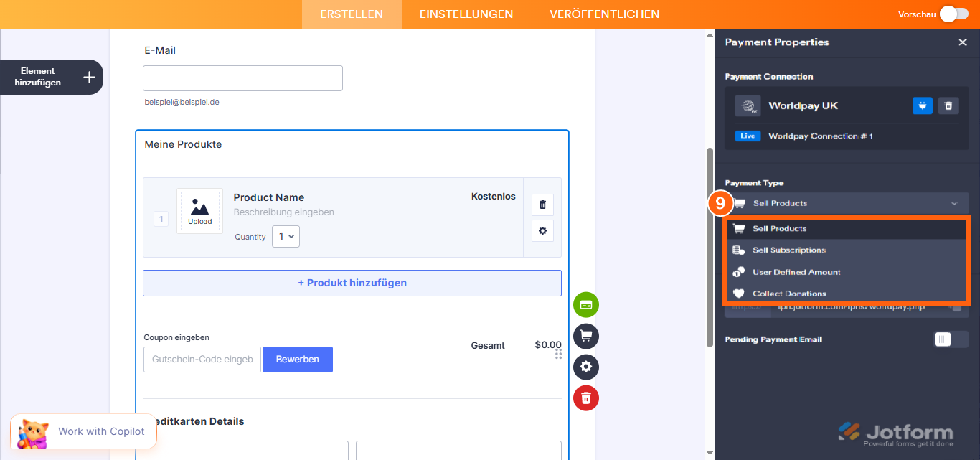Open the shopping cart icon on the floating toolbar

click(x=586, y=336)
